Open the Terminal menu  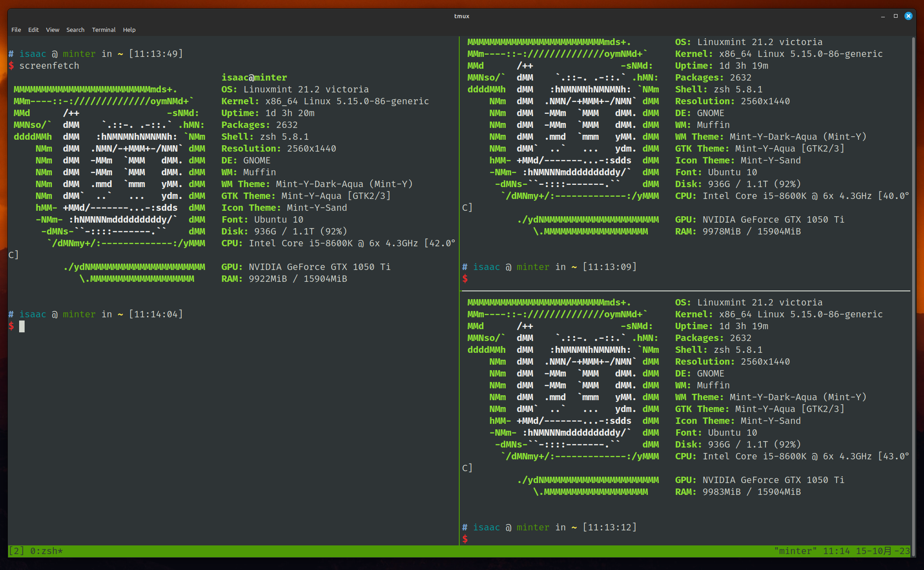point(103,30)
